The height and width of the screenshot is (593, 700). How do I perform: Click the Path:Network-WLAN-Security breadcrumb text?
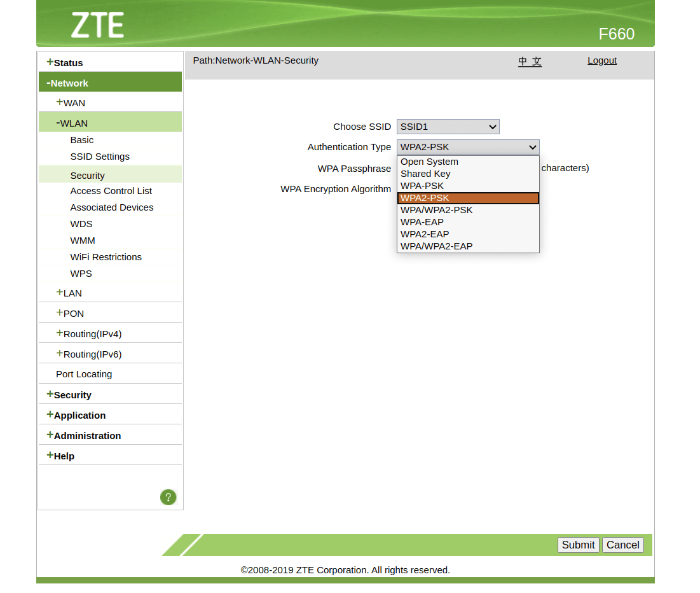coord(256,60)
